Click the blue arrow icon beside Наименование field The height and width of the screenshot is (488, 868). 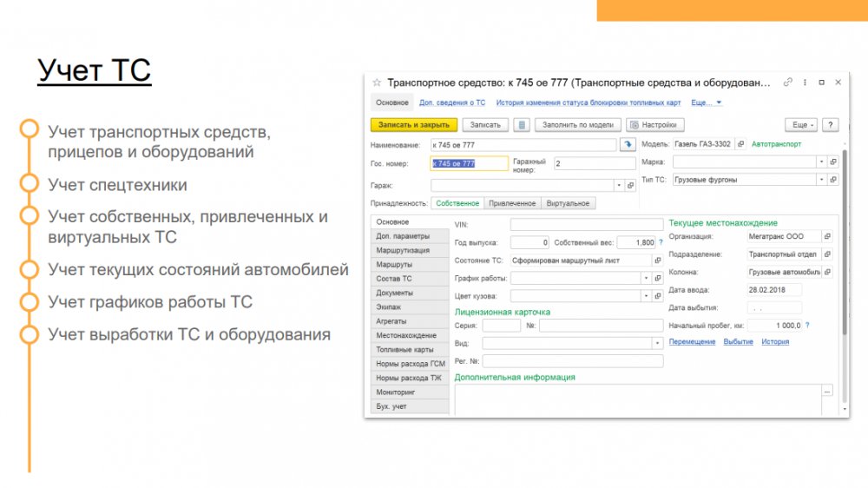pos(628,145)
